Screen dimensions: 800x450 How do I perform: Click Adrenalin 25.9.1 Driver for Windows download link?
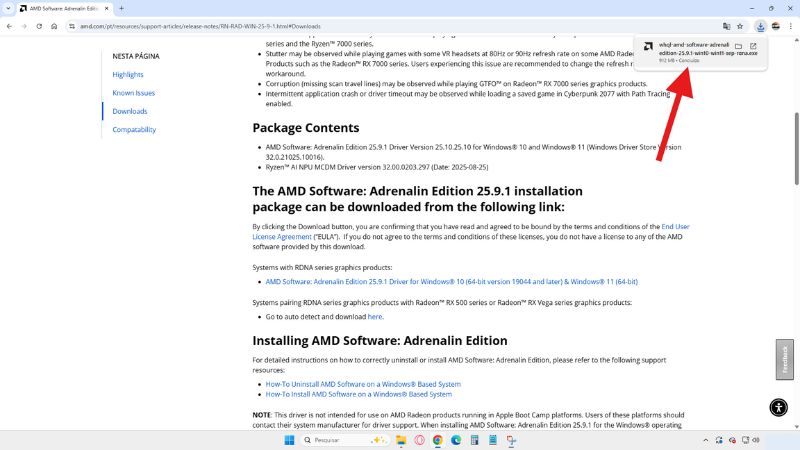click(451, 281)
